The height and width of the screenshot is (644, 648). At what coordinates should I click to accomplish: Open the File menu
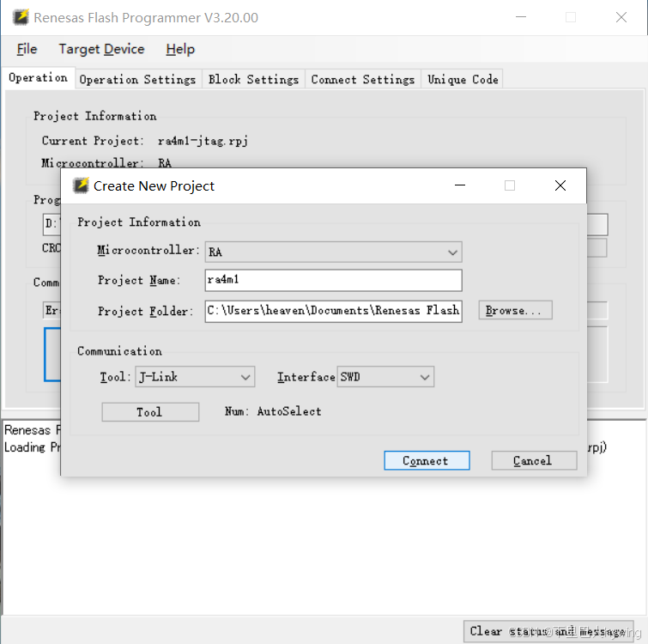pyautogui.click(x=27, y=49)
